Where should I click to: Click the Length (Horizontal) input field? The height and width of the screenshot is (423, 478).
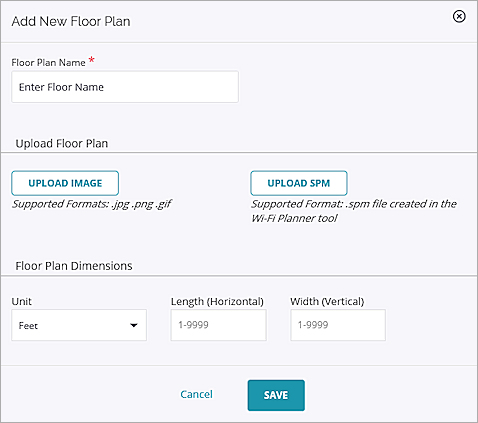(x=218, y=325)
